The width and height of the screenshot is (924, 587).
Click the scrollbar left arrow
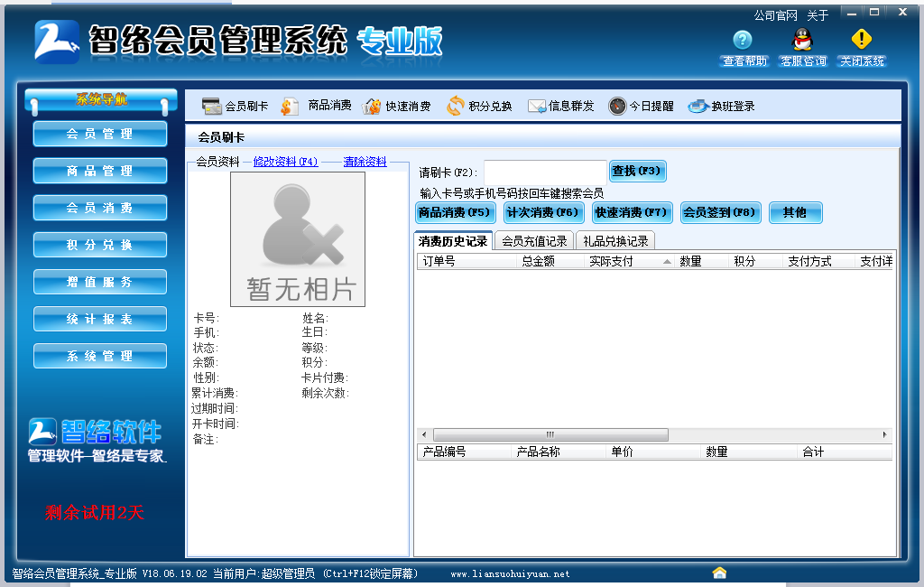[424, 434]
